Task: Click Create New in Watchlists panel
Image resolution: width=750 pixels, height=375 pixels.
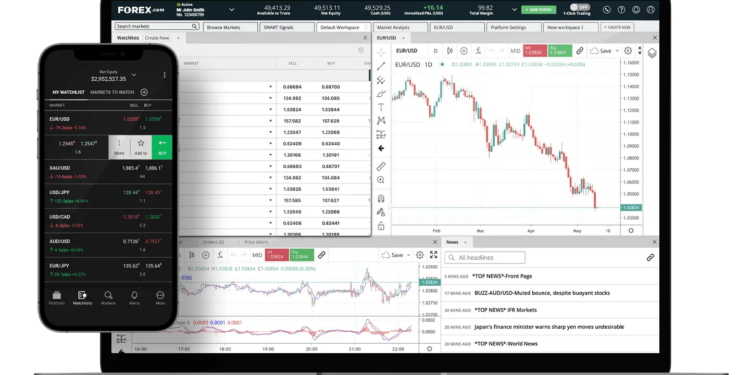Action: coord(157,38)
